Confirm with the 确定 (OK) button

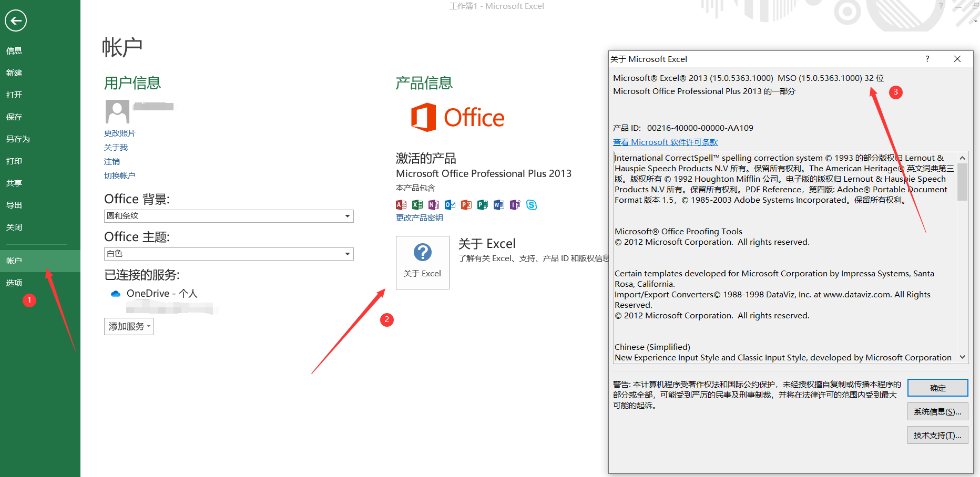click(937, 388)
